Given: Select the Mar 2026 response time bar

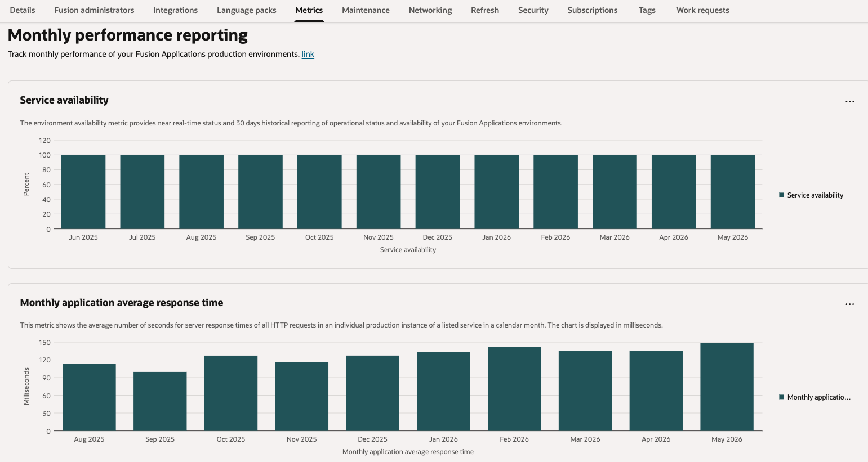Looking at the screenshot, I should (x=585, y=391).
